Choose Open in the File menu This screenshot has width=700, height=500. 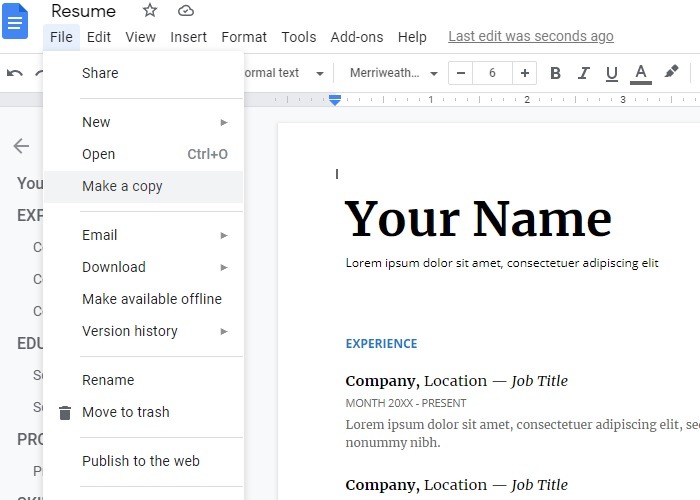point(143,154)
